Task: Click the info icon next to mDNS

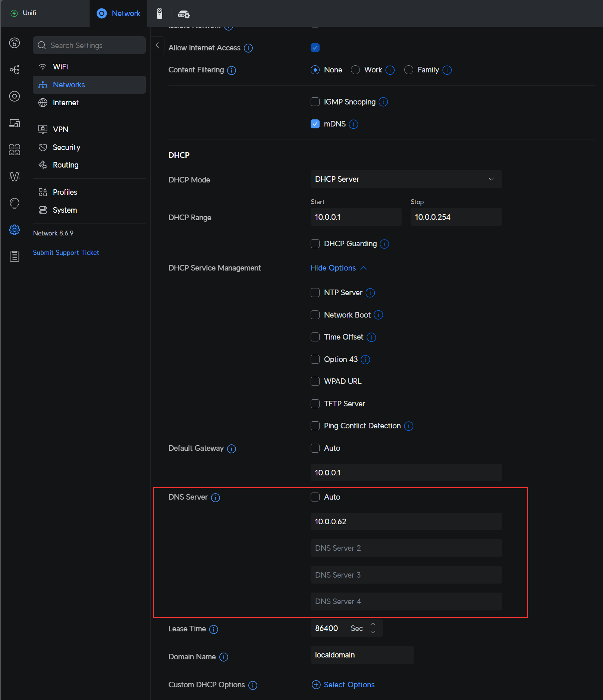Action: point(354,124)
